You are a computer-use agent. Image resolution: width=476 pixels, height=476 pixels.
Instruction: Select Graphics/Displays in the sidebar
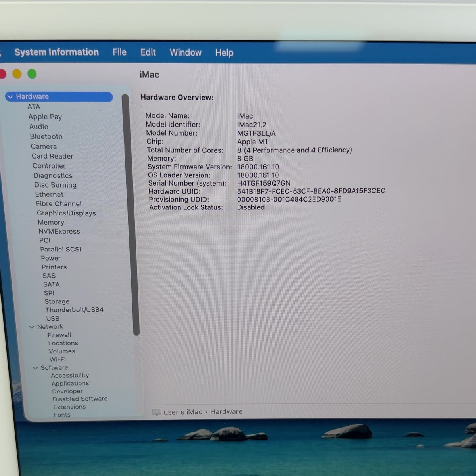coord(66,213)
